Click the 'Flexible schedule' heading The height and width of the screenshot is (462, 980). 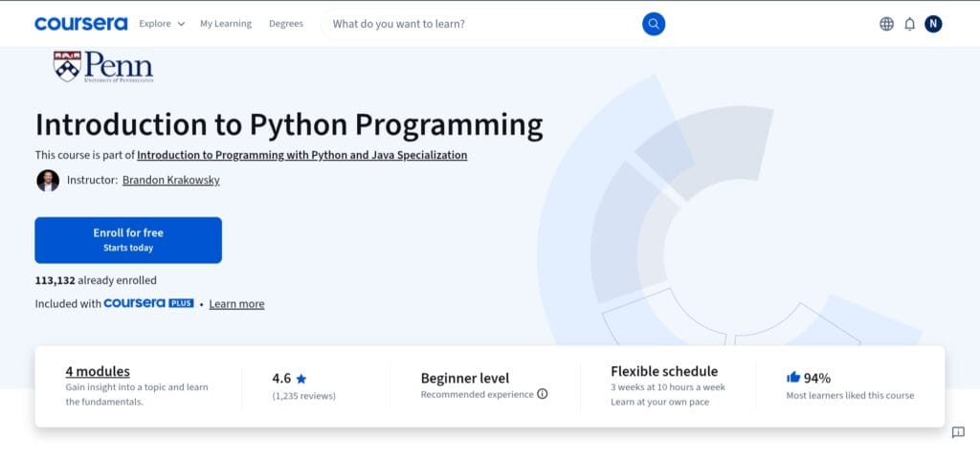tap(664, 371)
